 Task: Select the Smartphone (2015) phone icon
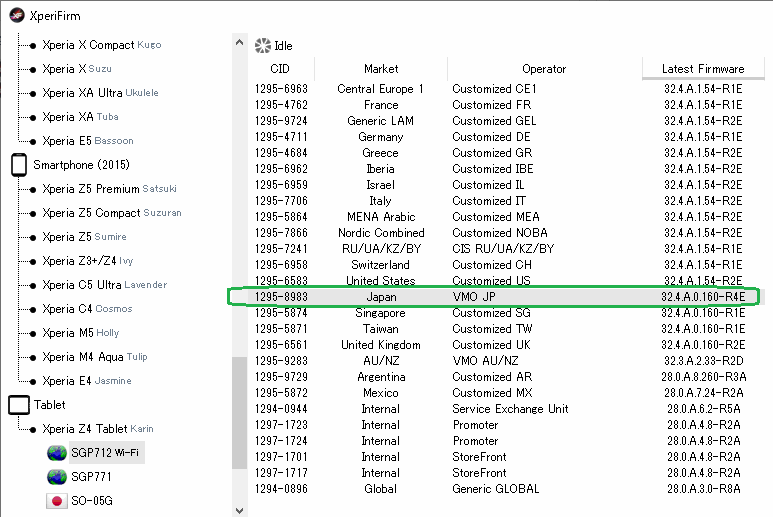pos(19,165)
